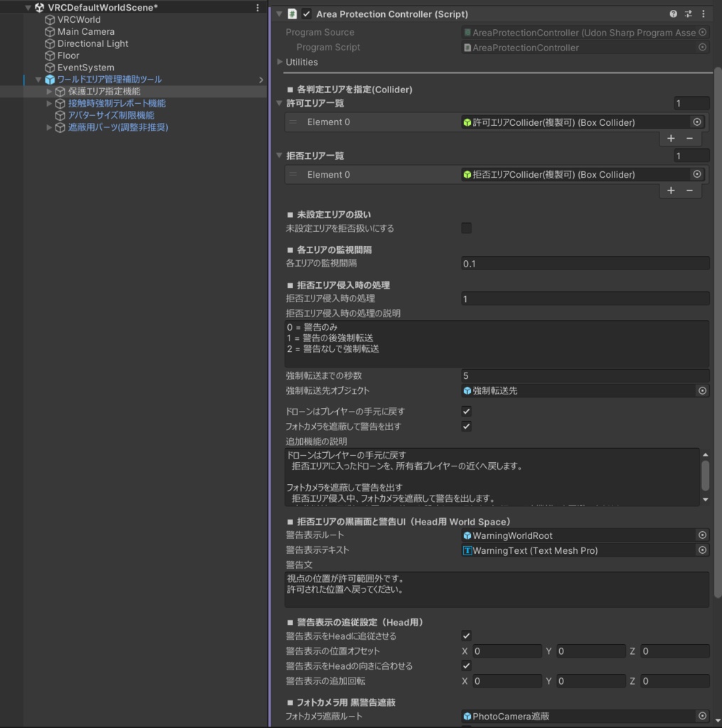This screenshot has height=728, width=722.
Task: Click component preset settings icon
Action: [689, 14]
